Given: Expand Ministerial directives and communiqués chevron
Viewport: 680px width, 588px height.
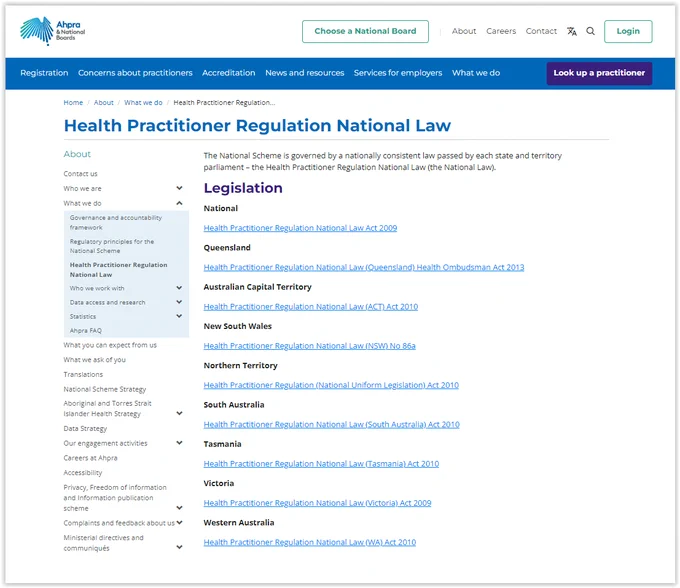Looking at the screenshot, I should click(x=179, y=547).
